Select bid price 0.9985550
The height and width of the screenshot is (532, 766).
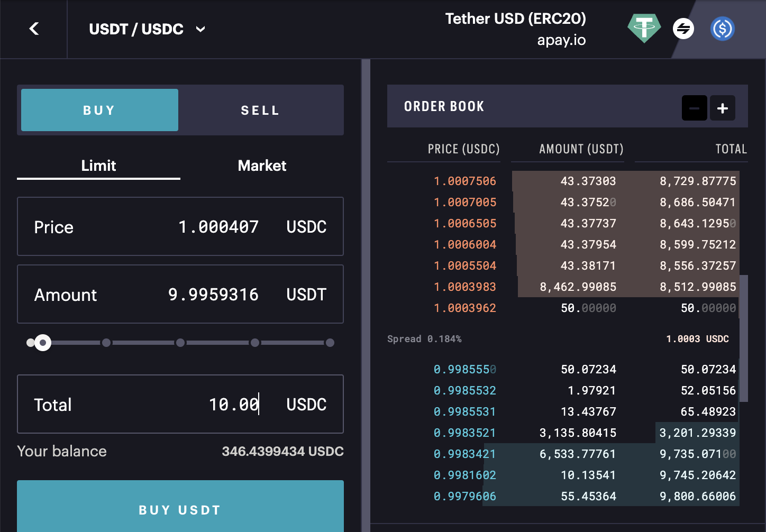point(465,369)
